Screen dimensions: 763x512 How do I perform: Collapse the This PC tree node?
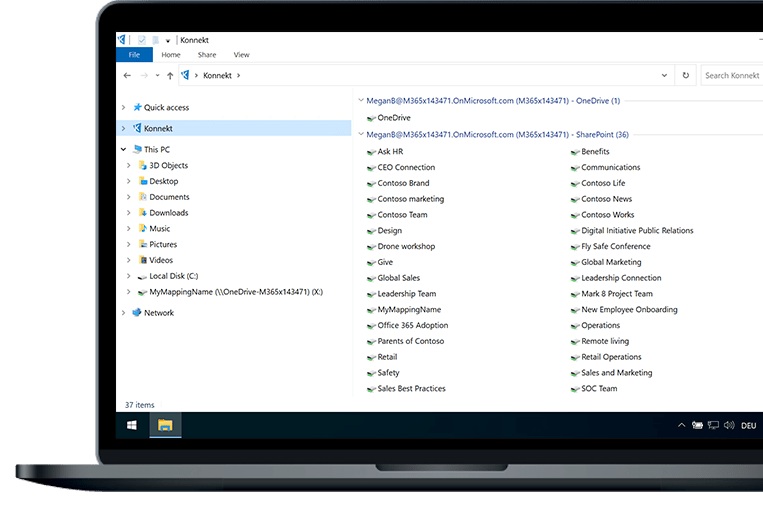click(123, 150)
